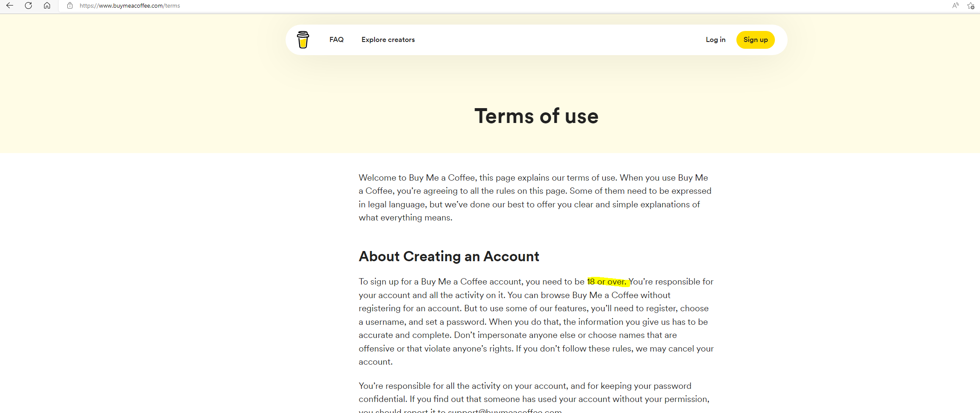Open Explore creators in navigation
The width and height of the screenshot is (980, 413).
[x=388, y=39]
